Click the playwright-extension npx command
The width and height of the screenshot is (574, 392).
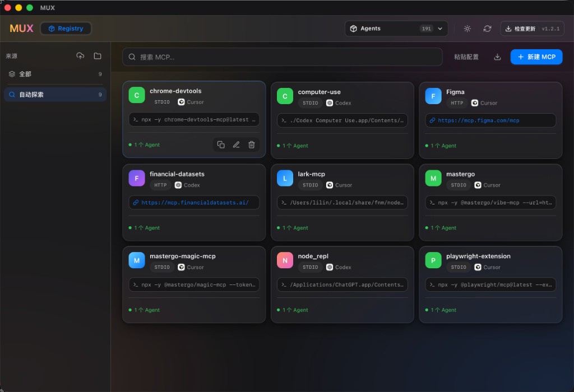(x=490, y=284)
